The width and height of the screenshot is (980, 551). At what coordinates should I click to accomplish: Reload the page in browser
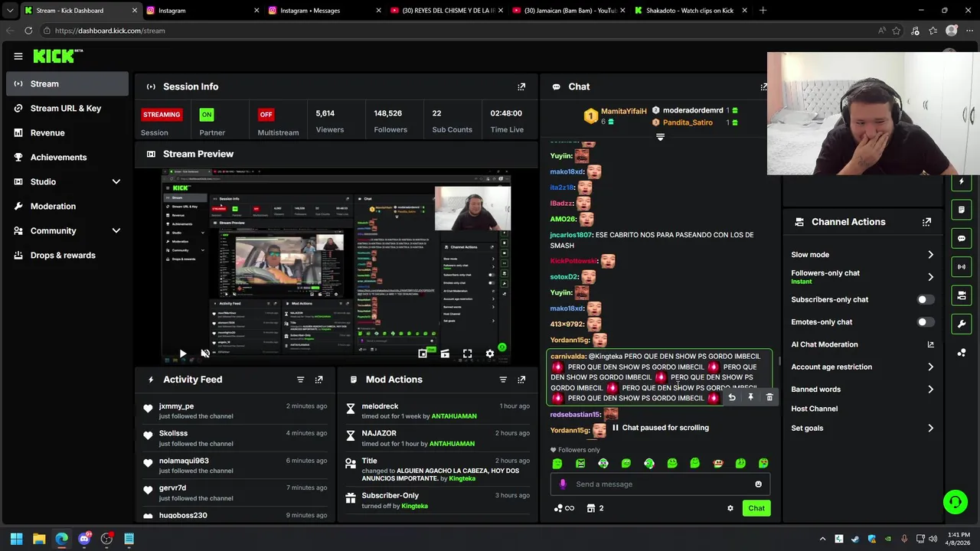tap(28, 31)
